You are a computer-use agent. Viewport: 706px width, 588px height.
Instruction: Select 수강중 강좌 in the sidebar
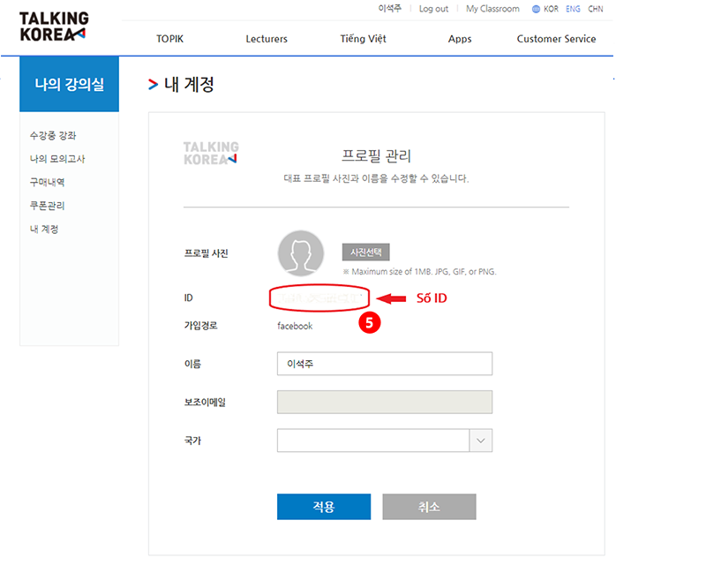pyautogui.click(x=53, y=136)
